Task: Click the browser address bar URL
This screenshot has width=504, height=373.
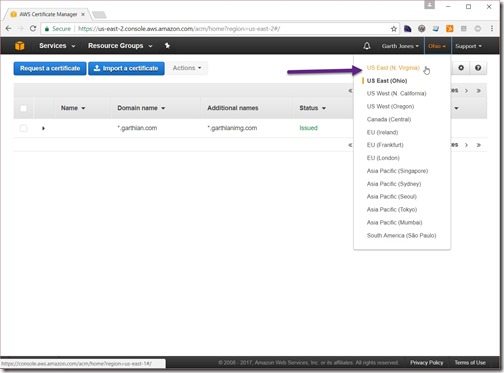Action: click(x=179, y=29)
